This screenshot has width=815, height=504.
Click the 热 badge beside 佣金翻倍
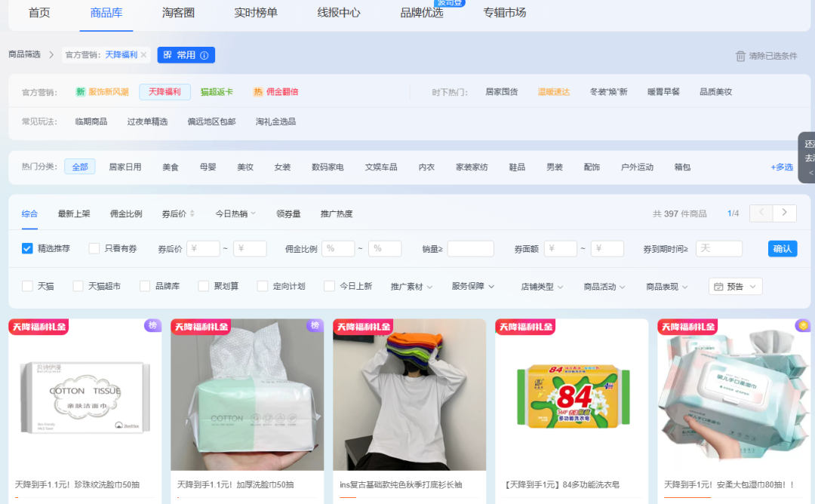pos(258,92)
